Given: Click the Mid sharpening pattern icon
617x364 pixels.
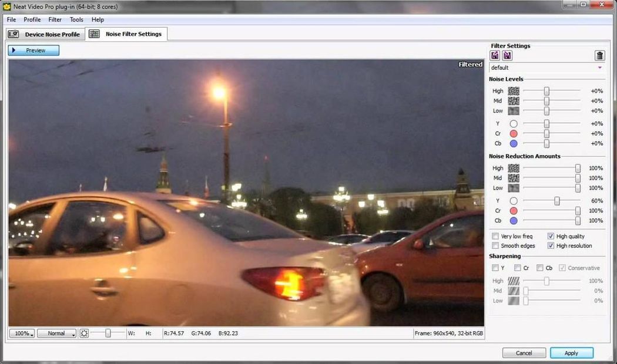Looking at the screenshot, I should pyautogui.click(x=514, y=291).
